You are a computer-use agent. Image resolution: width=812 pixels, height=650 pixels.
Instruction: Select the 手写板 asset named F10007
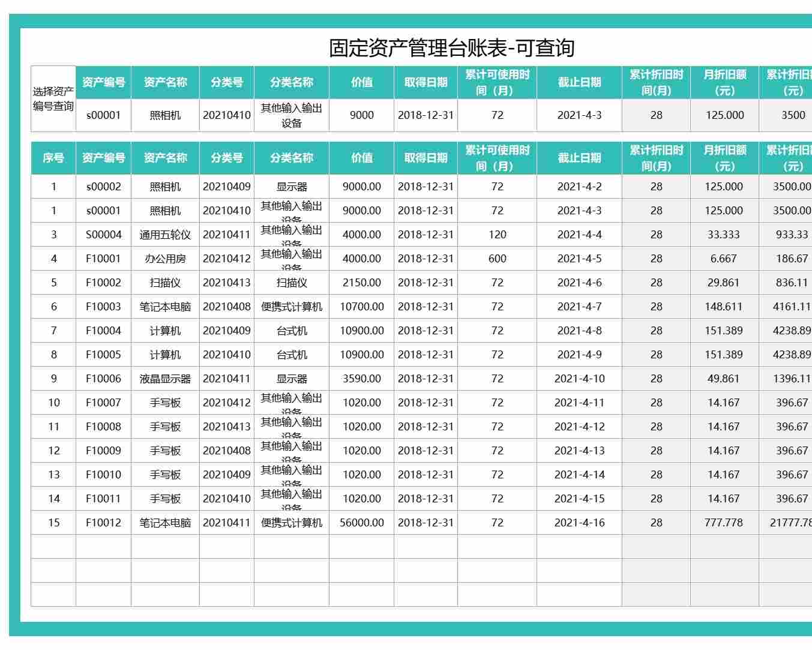click(164, 403)
